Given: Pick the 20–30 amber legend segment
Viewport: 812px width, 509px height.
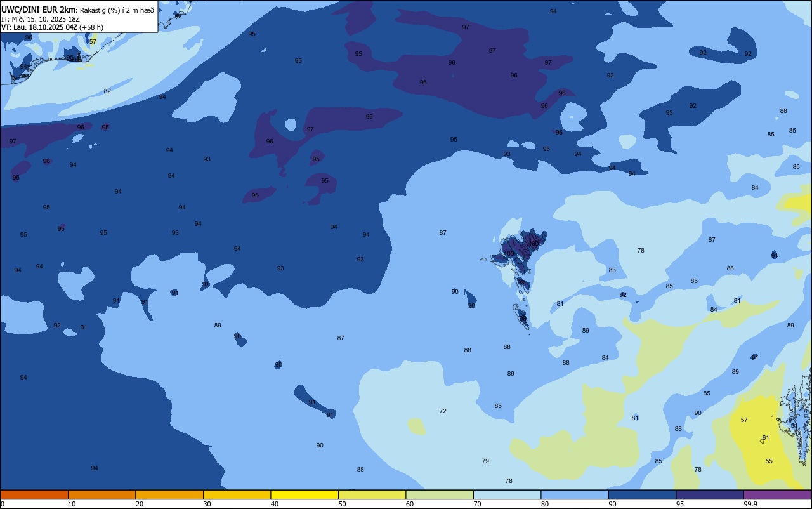Looking at the screenshot, I should pos(169,494).
